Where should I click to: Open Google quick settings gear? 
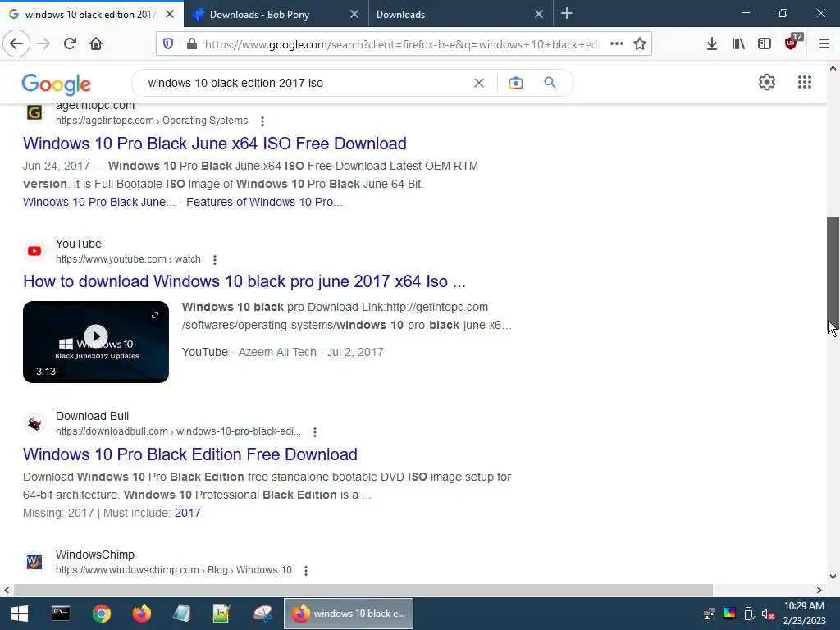click(767, 82)
